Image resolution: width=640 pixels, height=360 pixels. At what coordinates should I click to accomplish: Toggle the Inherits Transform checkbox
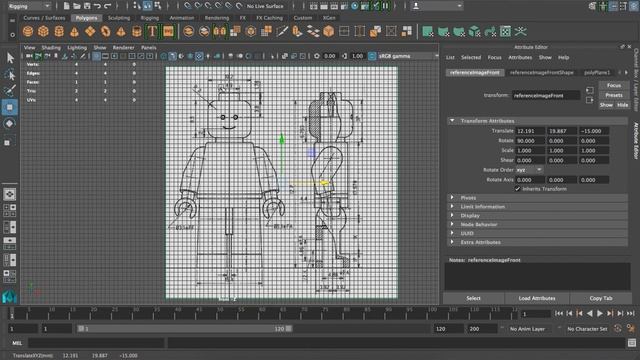coord(517,189)
